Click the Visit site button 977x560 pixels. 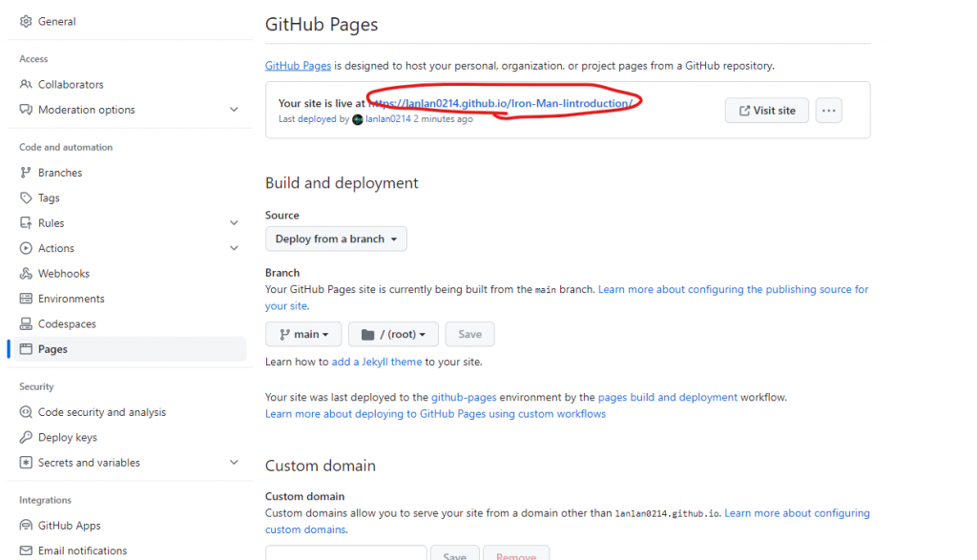[767, 111]
